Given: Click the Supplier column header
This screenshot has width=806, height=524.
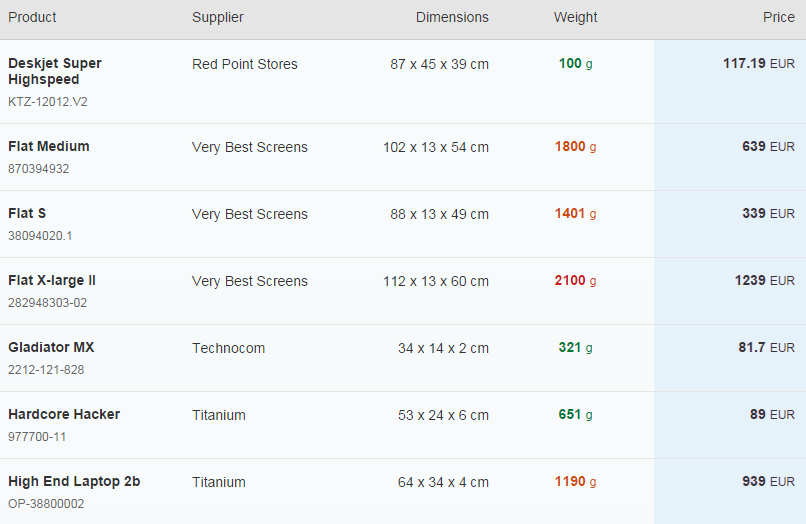Looking at the screenshot, I should tap(217, 17).
